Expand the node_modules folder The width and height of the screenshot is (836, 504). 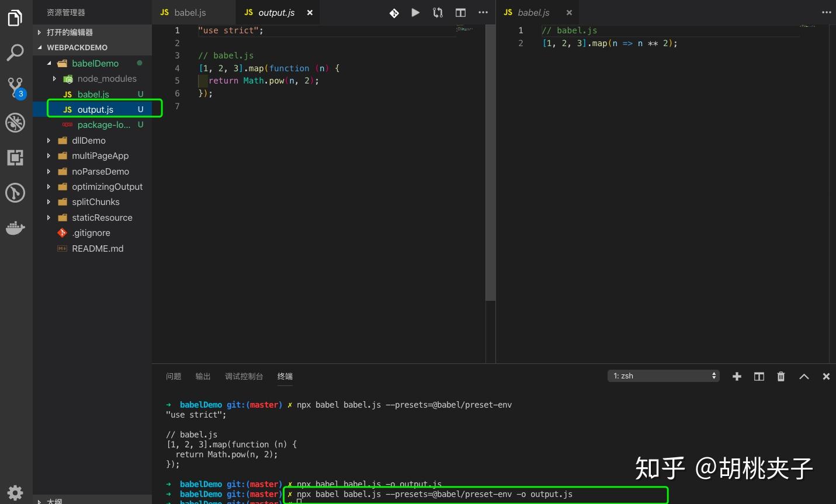coord(54,78)
